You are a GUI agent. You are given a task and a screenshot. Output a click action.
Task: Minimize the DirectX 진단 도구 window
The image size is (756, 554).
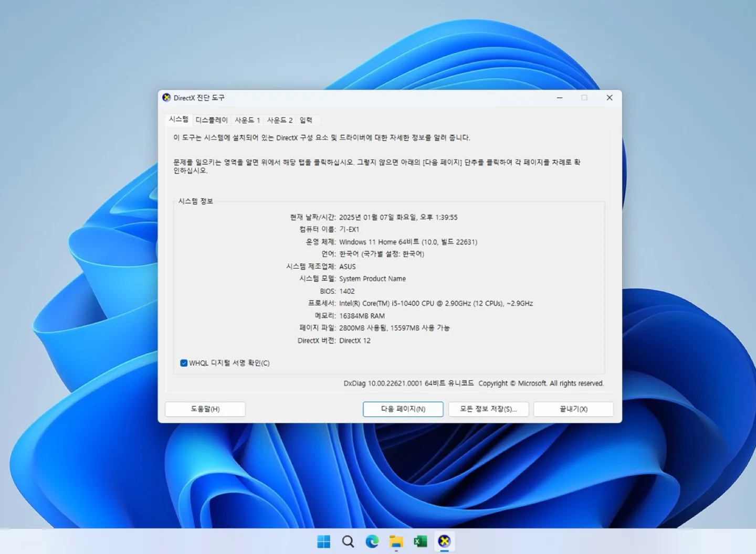point(560,98)
